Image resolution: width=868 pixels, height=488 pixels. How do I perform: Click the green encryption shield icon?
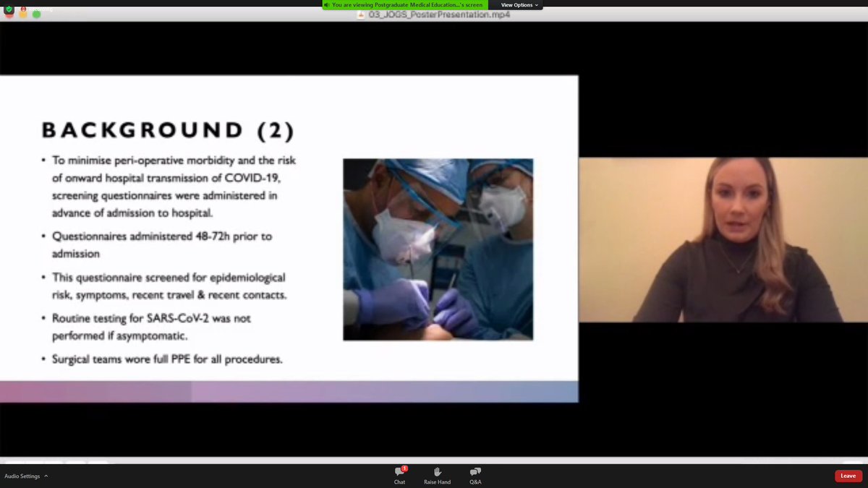(9, 10)
